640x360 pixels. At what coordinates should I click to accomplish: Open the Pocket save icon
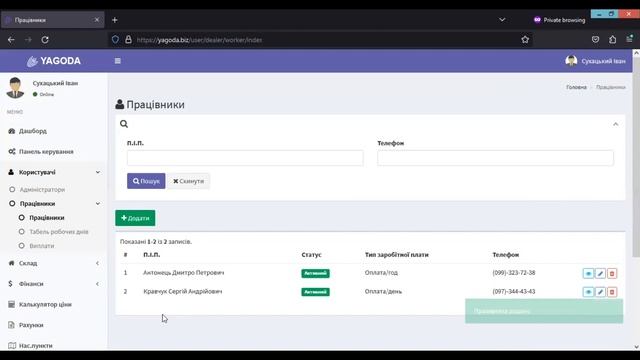(x=596, y=40)
